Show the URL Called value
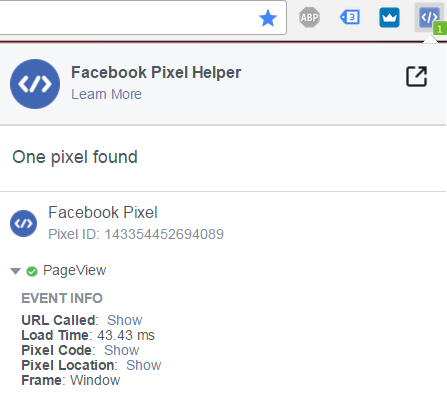Screen dimensions: 447x398 [124, 320]
